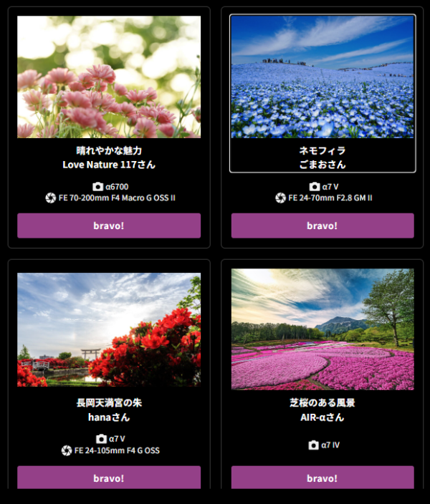Open the pink moss phlox landscape thumbnail
The image size is (430, 504).
[322, 329]
